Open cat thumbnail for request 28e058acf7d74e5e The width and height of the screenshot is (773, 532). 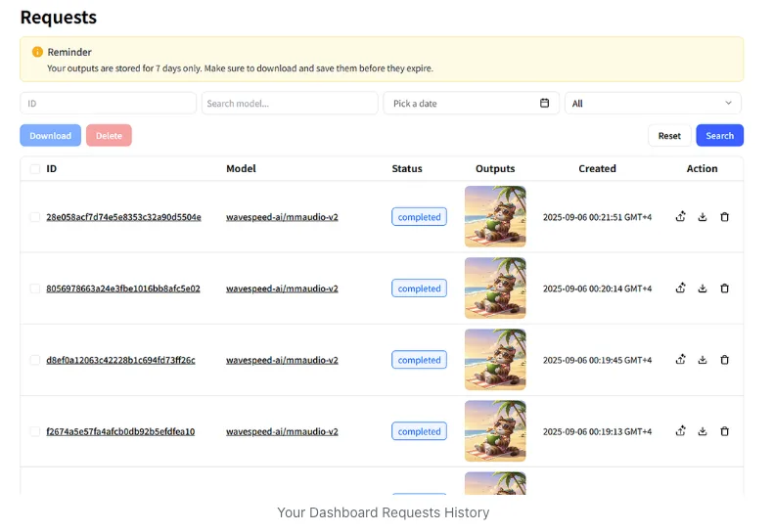click(495, 216)
